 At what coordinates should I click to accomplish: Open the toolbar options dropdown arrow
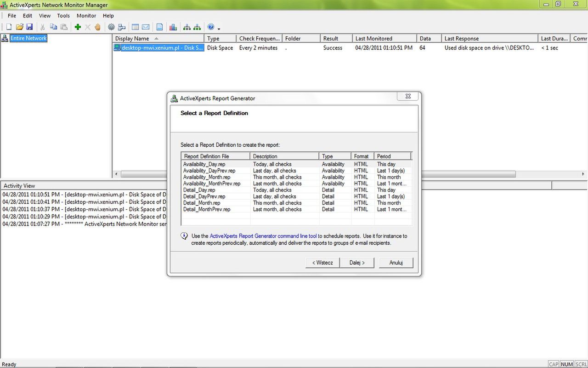(219, 28)
